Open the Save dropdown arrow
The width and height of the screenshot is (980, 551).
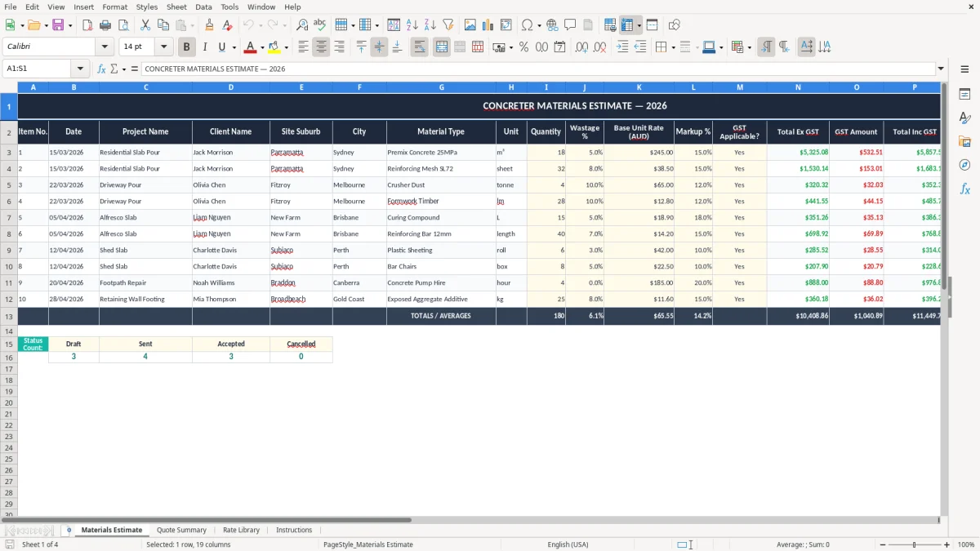(x=69, y=25)
